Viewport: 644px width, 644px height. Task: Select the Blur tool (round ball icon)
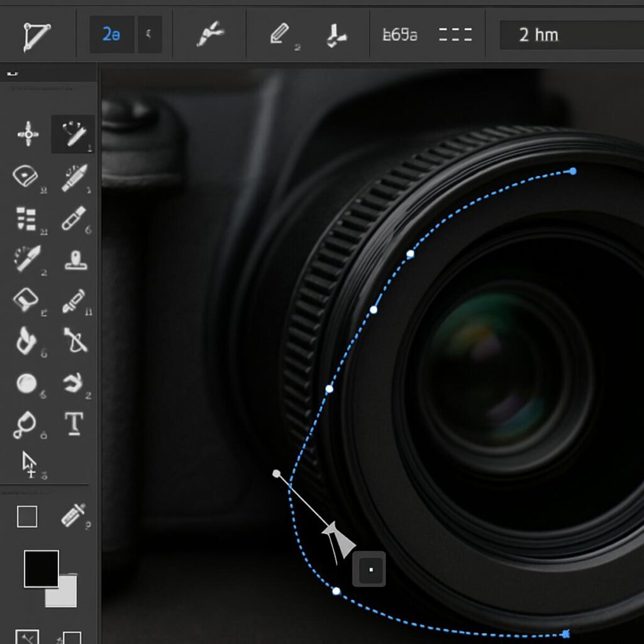point(26,383)
